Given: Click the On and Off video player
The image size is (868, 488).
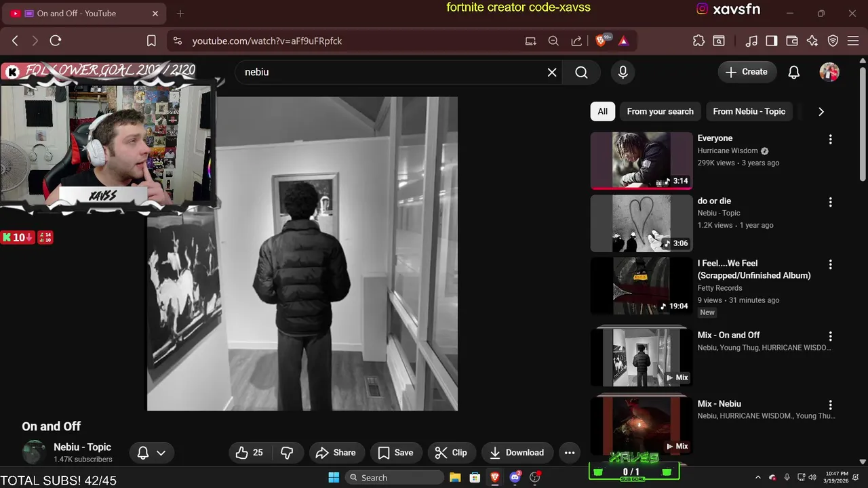Looking at the screenshot, I should 302,253.
